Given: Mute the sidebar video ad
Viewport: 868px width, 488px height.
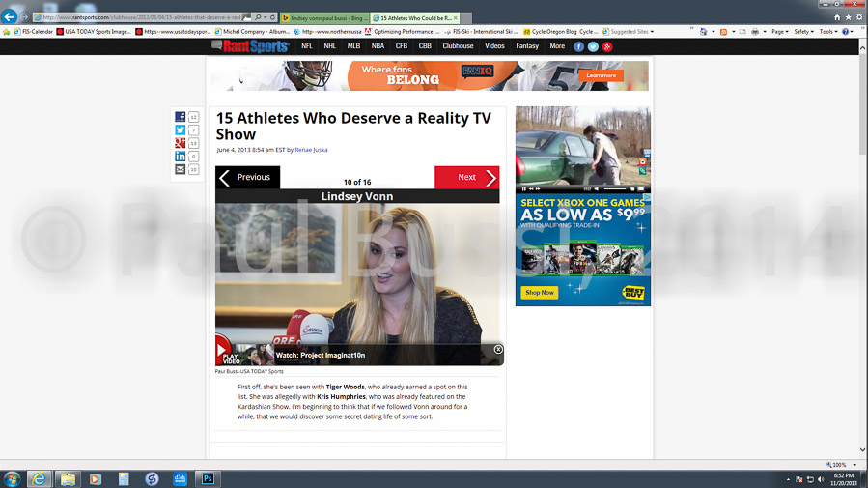Looking at the screenshot, I should [x=596, y=188].
